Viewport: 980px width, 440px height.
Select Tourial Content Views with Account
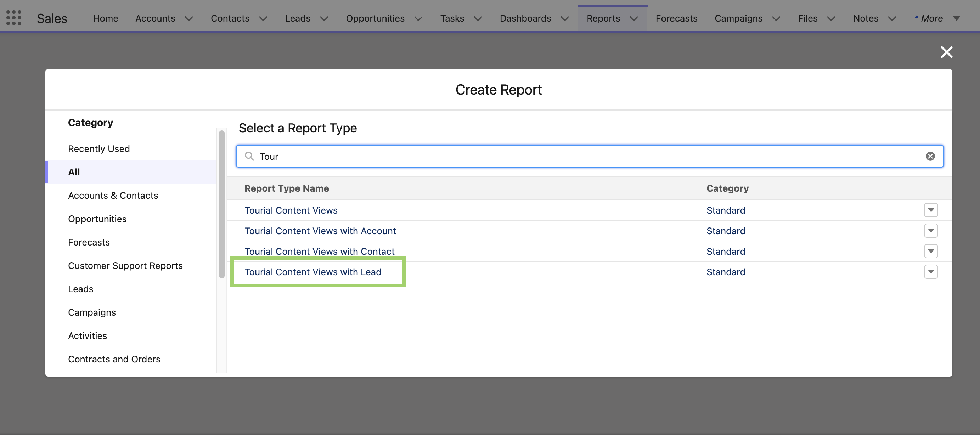(x=320, y=231)
